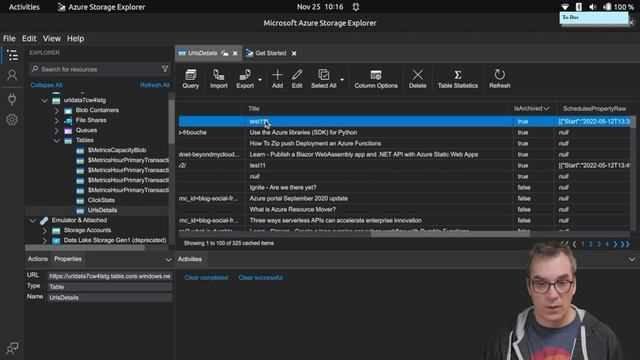Go to the next page arrow

click(615, 244)
